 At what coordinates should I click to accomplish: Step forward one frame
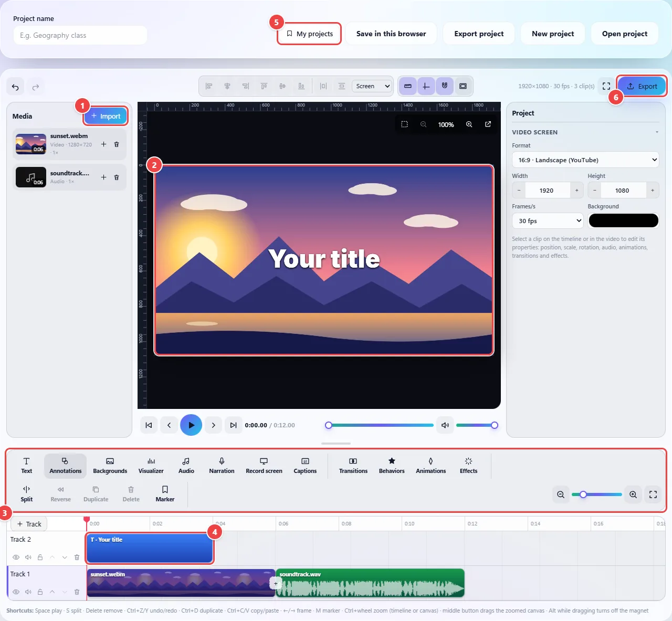pyautogui.click(x=213, y=425)
